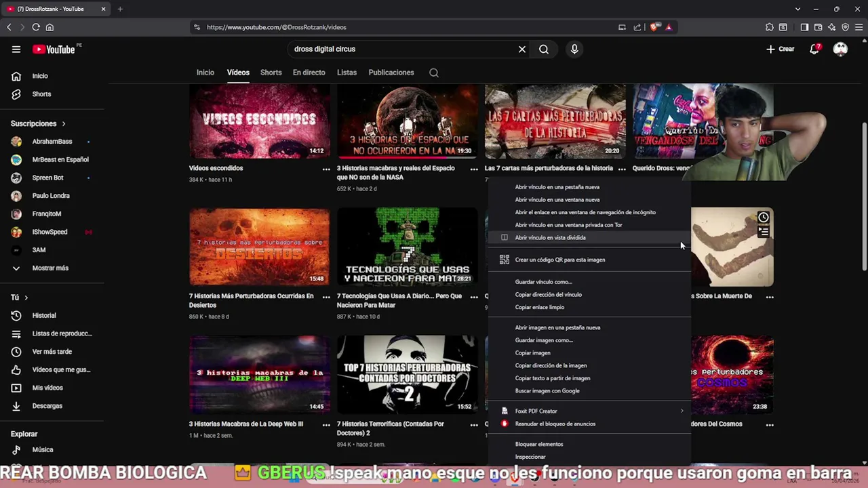Open the AbrahamBass subscription

click(x=51, y=142)
